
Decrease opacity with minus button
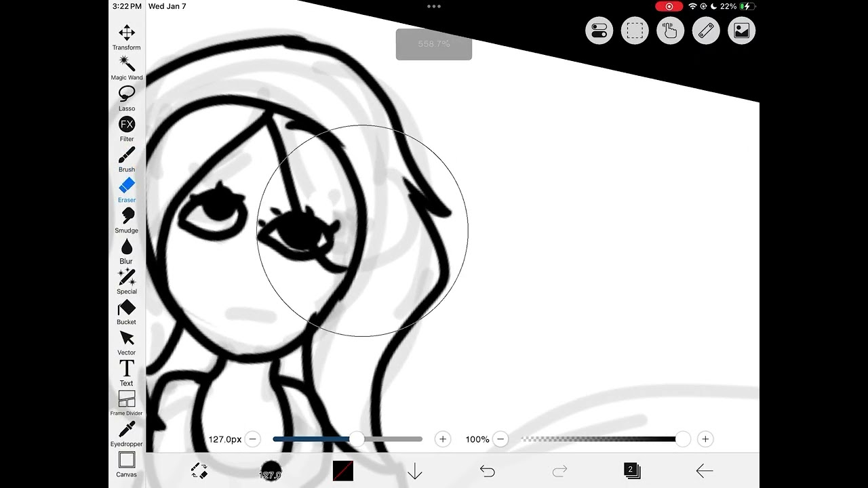(x=500, y=439)
